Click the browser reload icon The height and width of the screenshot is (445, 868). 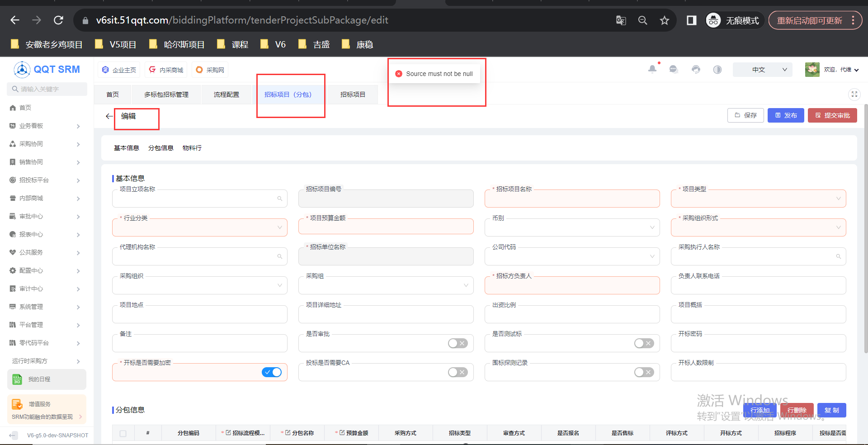pyautogui.click(x=58, y=20)
